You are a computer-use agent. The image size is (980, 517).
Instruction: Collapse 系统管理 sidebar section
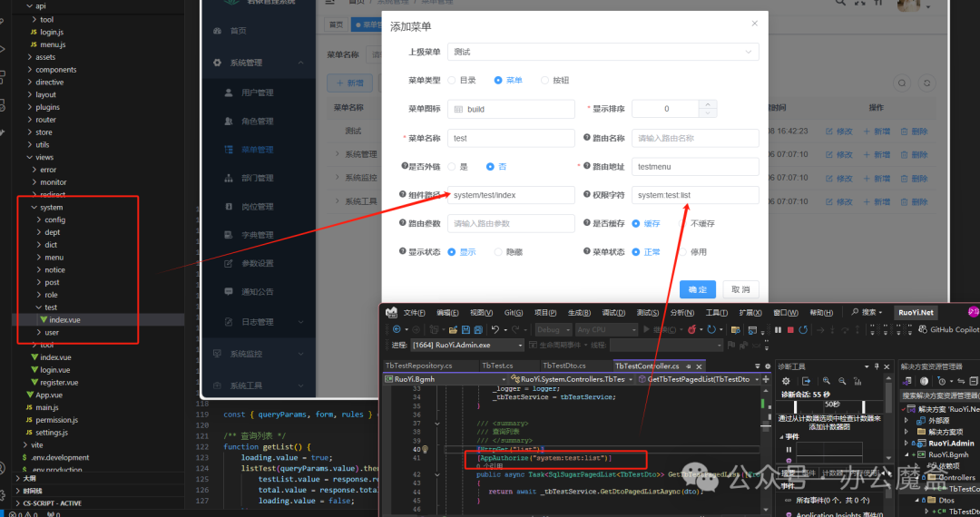click(300, 63)
